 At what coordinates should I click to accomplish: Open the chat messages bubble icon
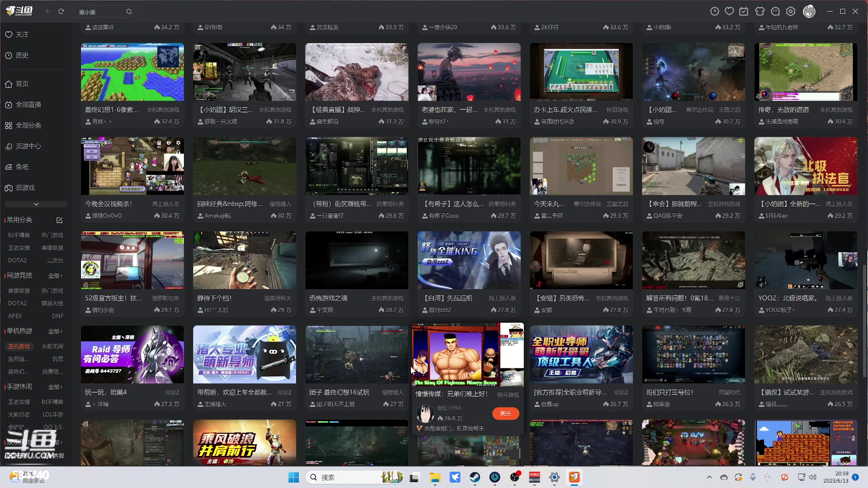click(775, 12)
